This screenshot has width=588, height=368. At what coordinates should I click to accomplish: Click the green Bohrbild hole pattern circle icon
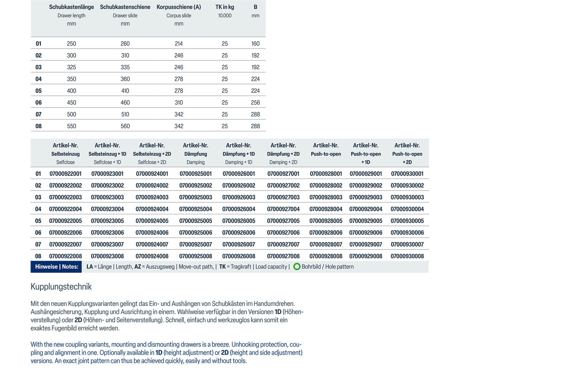[297, 267]
